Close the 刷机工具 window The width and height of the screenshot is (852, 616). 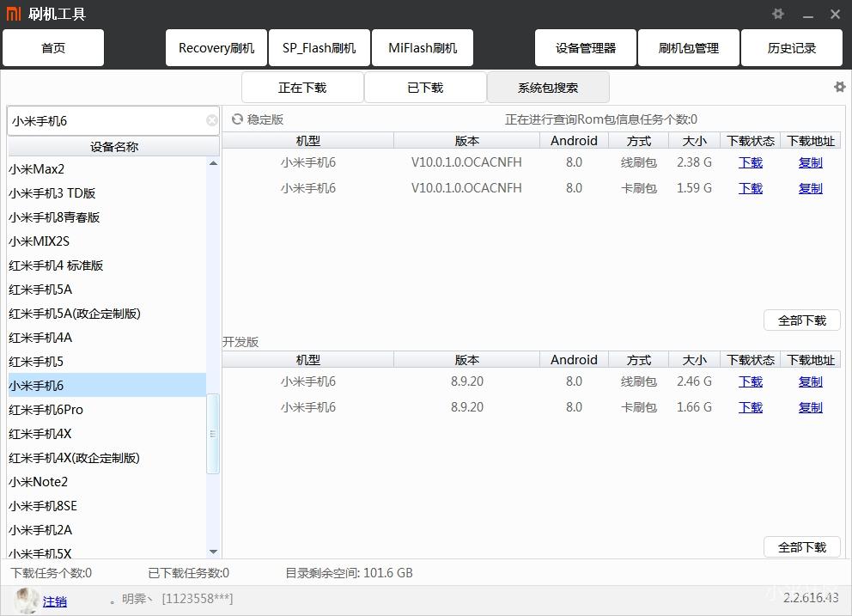tap(835, 14)
